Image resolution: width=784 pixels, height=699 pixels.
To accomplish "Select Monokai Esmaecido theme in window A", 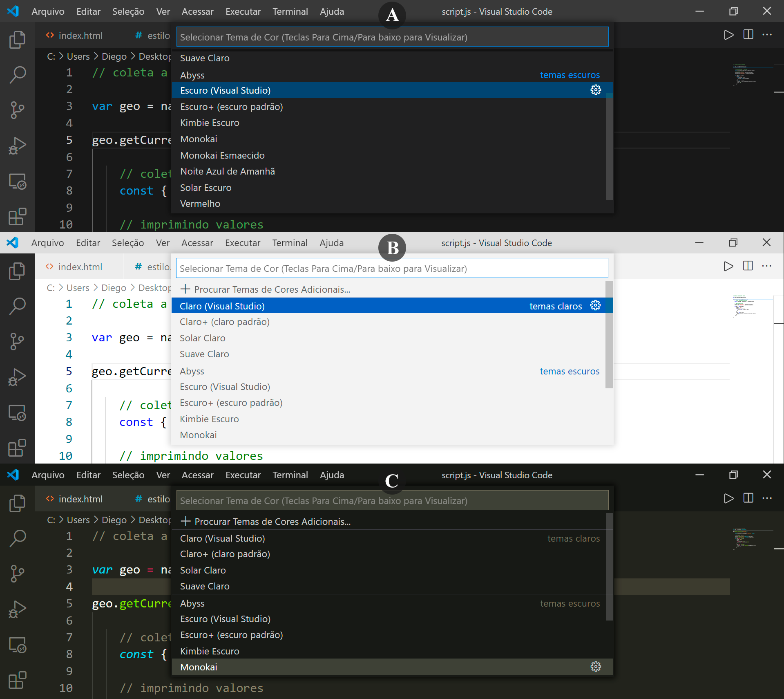I will 392,155.
